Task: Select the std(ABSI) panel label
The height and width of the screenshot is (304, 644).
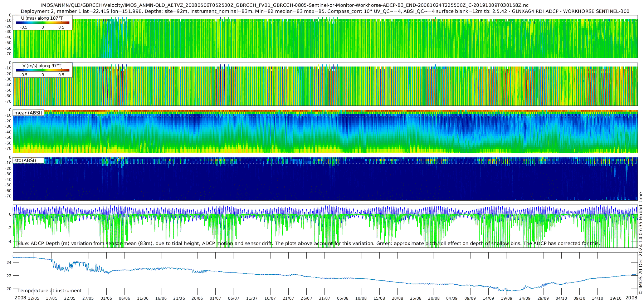Action: [x=25, y=161]
